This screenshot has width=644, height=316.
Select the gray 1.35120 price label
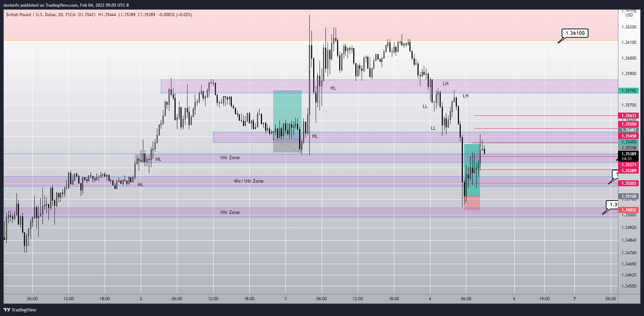(x=629, y=196)
